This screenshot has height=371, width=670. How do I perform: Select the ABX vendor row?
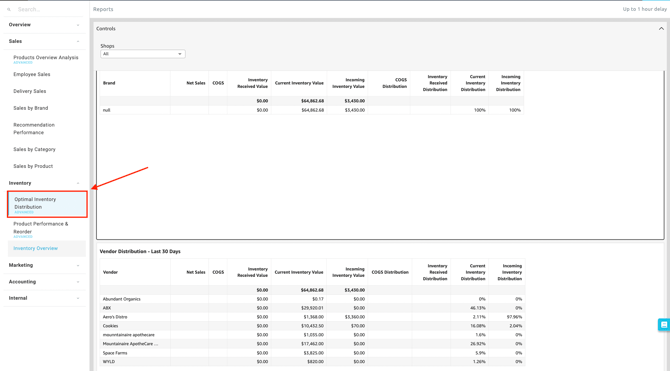coord(312,308)
